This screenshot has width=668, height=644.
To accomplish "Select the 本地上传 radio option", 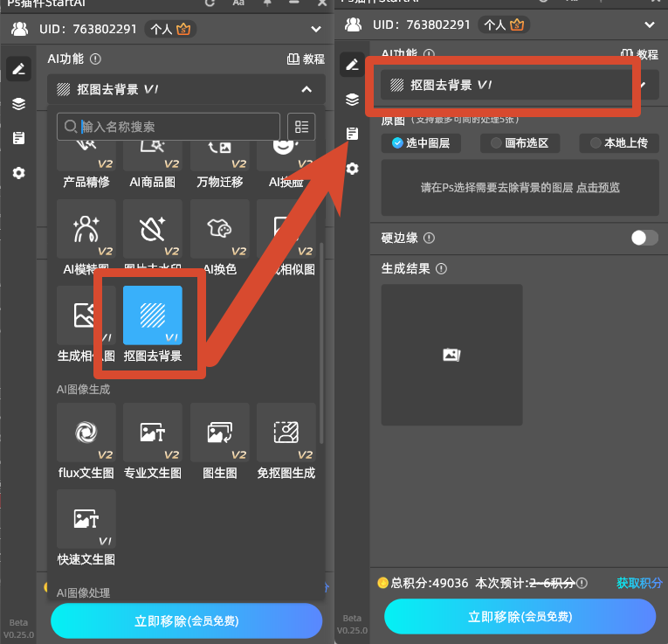I will (619, 142).
